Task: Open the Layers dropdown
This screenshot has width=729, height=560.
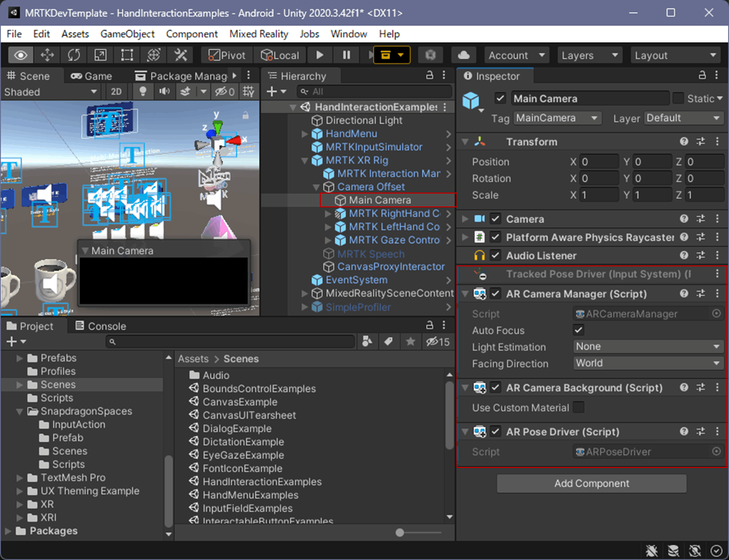Action: point(590,55)
